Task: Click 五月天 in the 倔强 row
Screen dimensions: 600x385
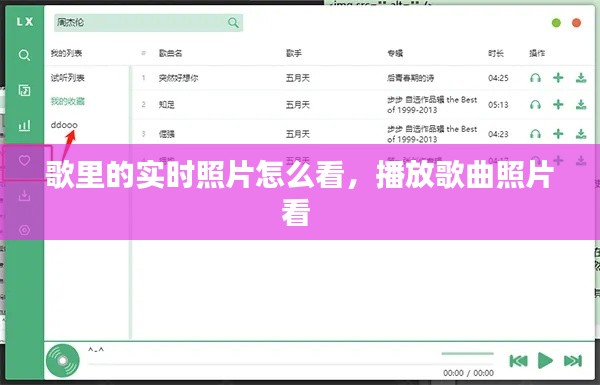Action: (x=298, y=134)
